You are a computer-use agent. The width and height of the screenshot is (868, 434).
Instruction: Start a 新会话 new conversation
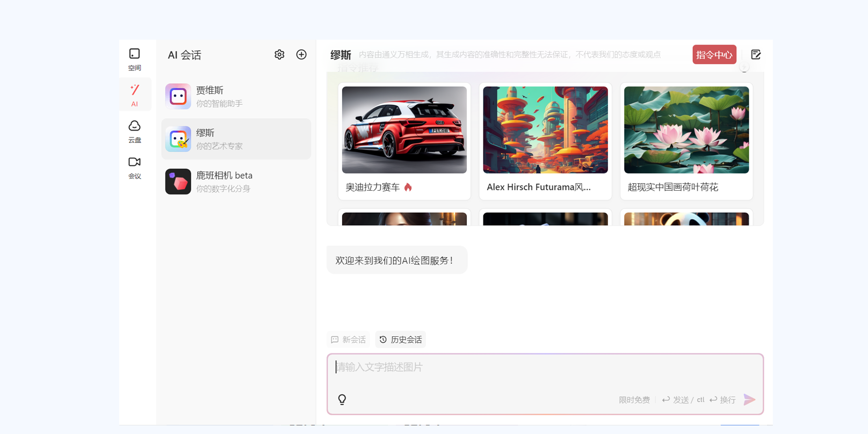(x=349, y=339)
